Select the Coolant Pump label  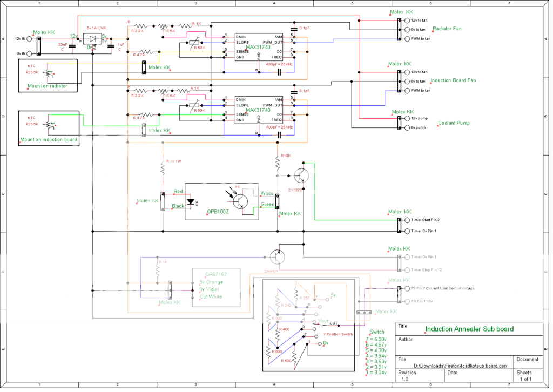click(x=454, y=123)
